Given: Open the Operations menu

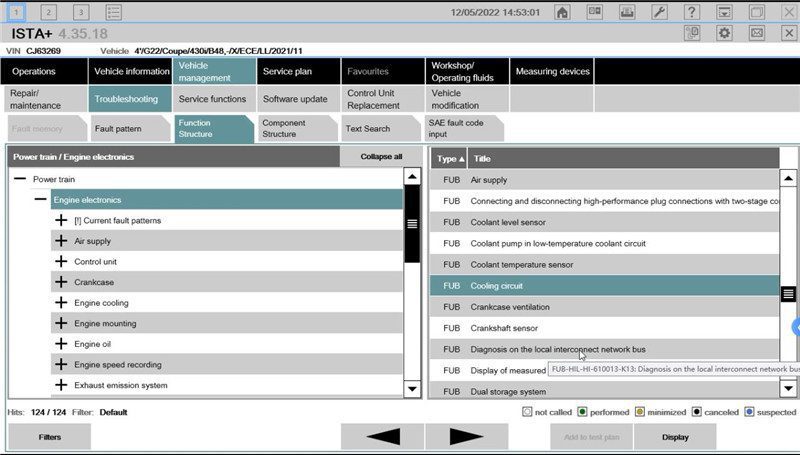Looking at the screenshot, I should (44, 71).
